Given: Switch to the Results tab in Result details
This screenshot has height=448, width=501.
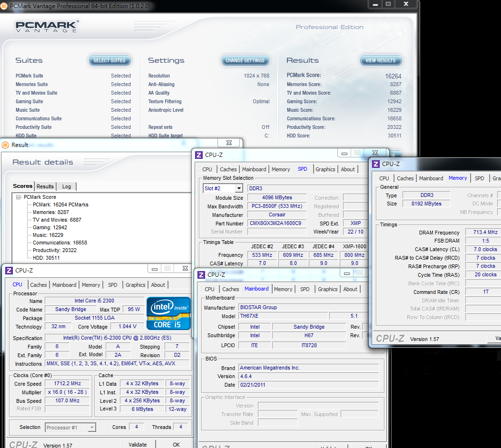Looking at the screenshot, I should (x=45, y=186).
